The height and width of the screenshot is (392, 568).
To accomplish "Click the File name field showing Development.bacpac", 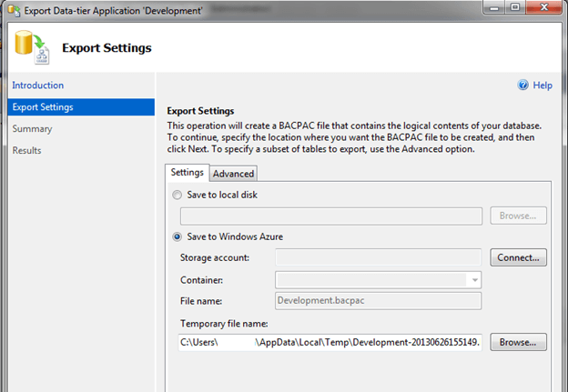I will (378, 301).
